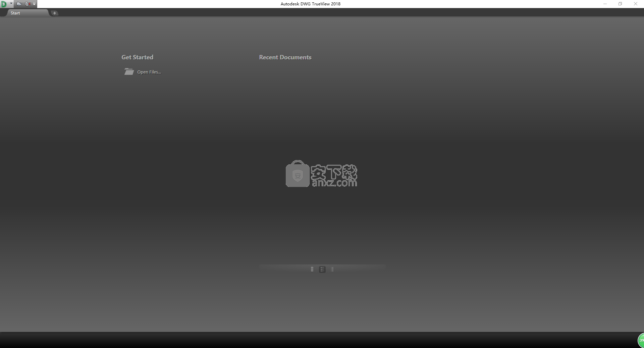Expand Customize Quick Access Toolbar dropdown

(x=34, y=4)
